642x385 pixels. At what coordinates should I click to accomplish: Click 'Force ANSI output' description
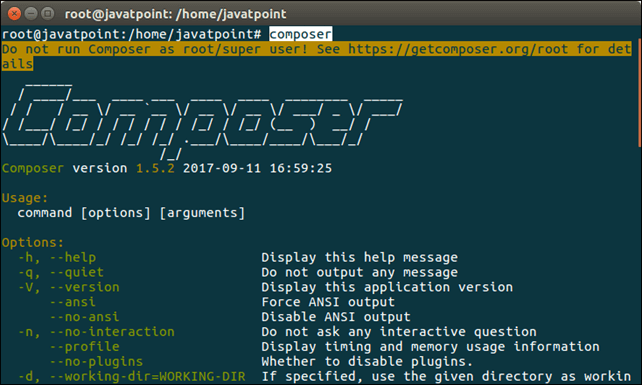(x=328, y=302)
